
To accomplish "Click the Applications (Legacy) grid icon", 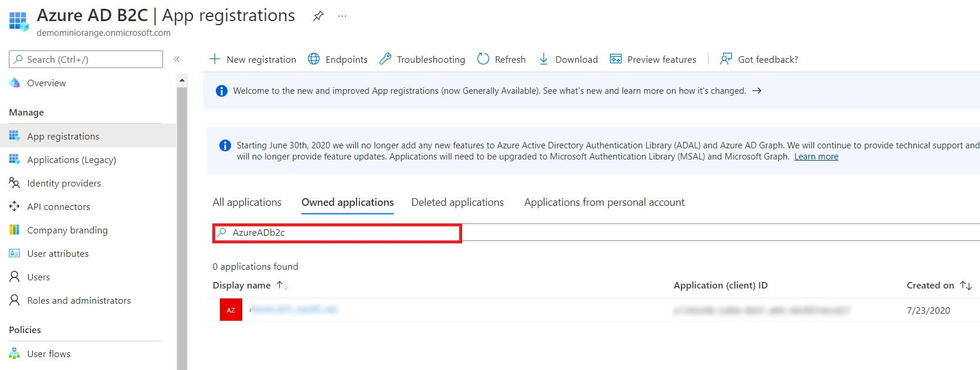I will (15, 159).
